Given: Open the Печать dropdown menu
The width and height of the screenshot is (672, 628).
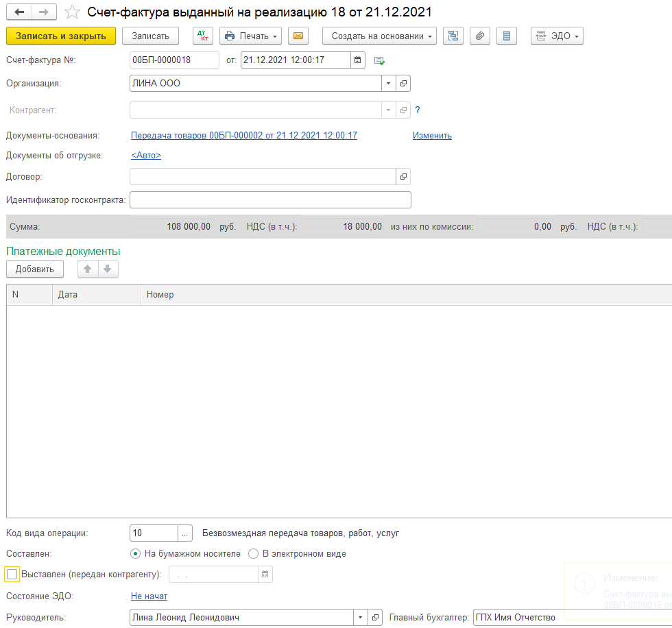Looking at the screenshot, I should 251,36.
